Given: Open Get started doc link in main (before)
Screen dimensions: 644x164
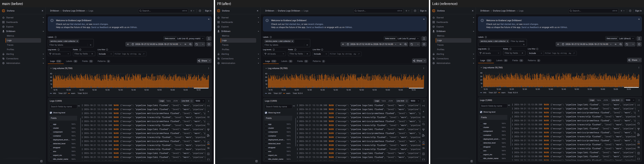Looking at the screenshot, I should click(78, 24).
